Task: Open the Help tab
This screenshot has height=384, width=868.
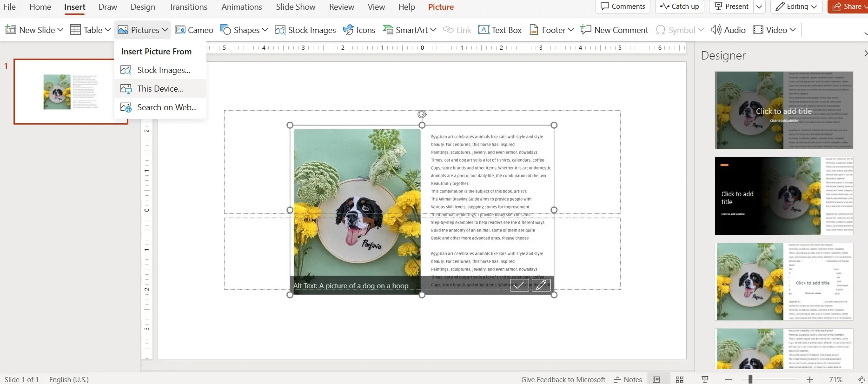Action: point(407,7)
